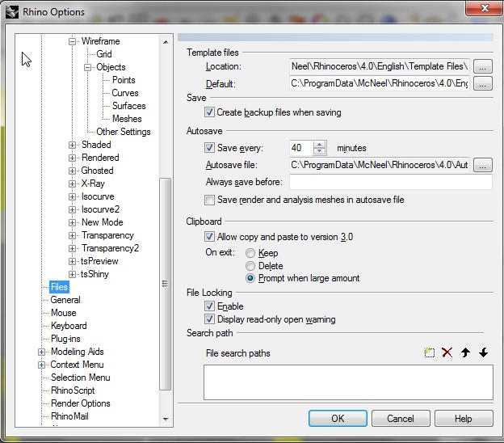The height and width of the screenshot is (443, 504).
Task: Toggle Display read-only open warning
Action: pyautogui.click(x=209, y=319)
